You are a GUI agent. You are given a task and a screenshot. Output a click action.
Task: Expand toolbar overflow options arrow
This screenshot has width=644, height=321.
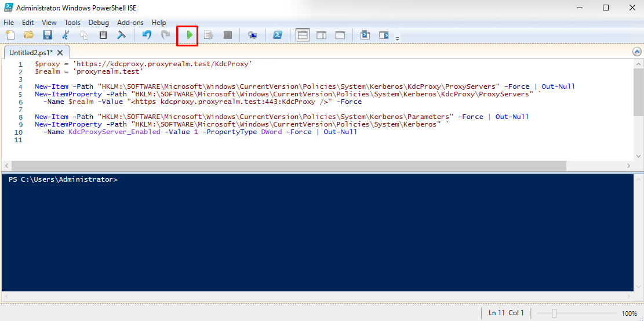[397, 39]
